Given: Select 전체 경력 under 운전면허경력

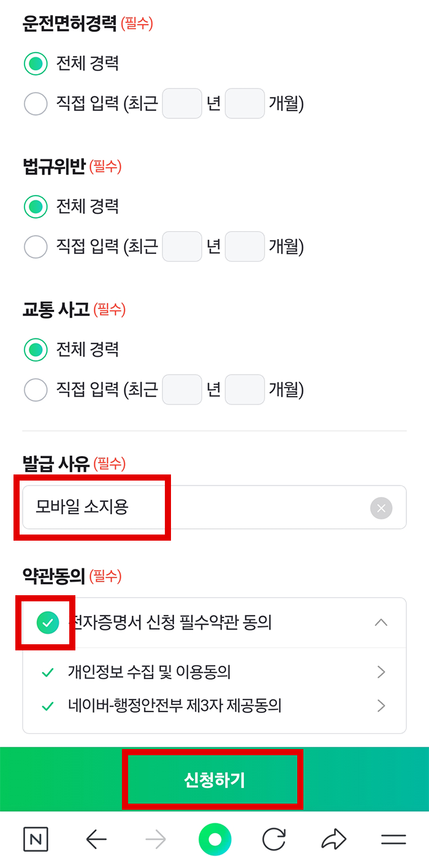Looking at the screenshot, I should point(36,64).
